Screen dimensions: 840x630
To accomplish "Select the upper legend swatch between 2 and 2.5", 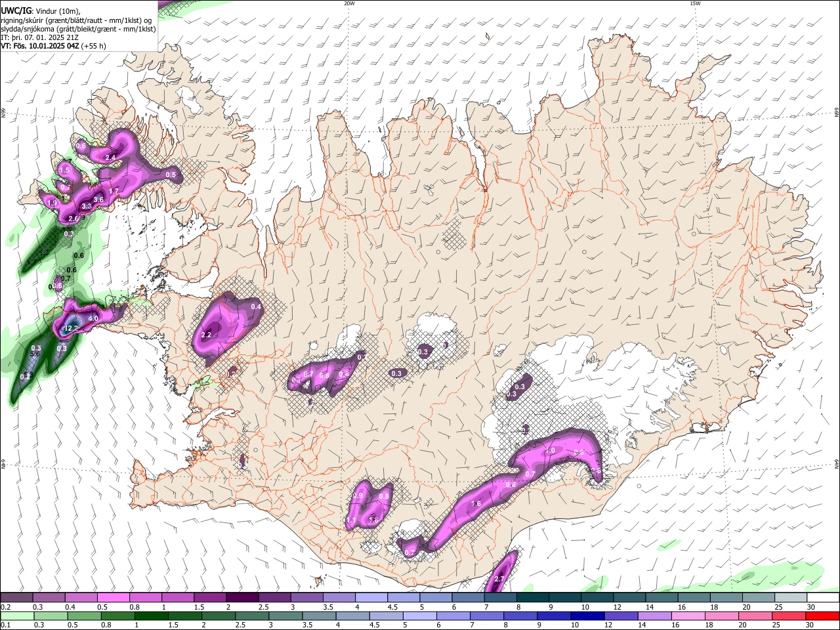I will tap(242, 598).
